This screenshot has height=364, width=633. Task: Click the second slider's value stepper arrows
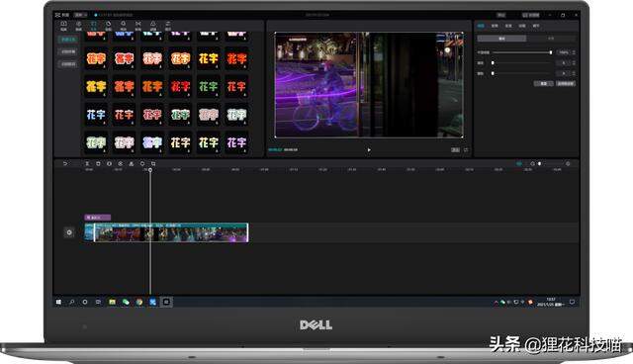(574, 63)
